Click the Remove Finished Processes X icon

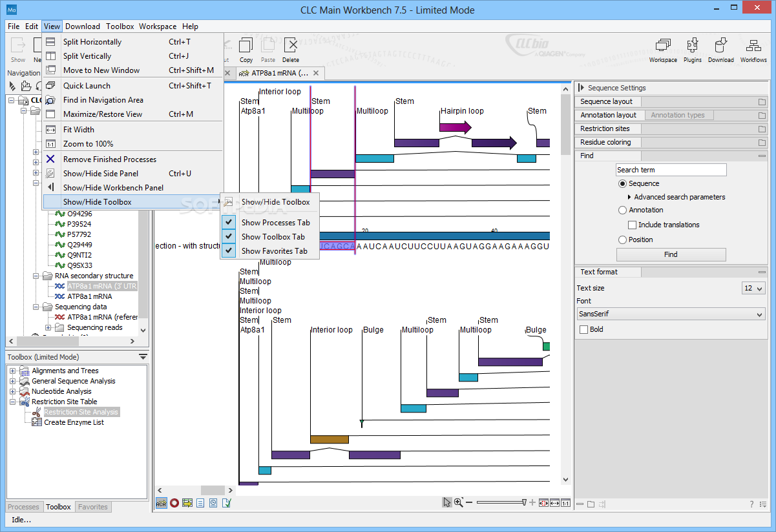(50, 159)
